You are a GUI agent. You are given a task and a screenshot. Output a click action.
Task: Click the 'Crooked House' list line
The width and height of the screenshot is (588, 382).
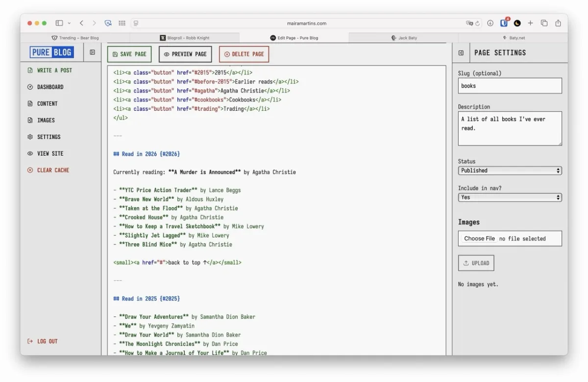168,217
